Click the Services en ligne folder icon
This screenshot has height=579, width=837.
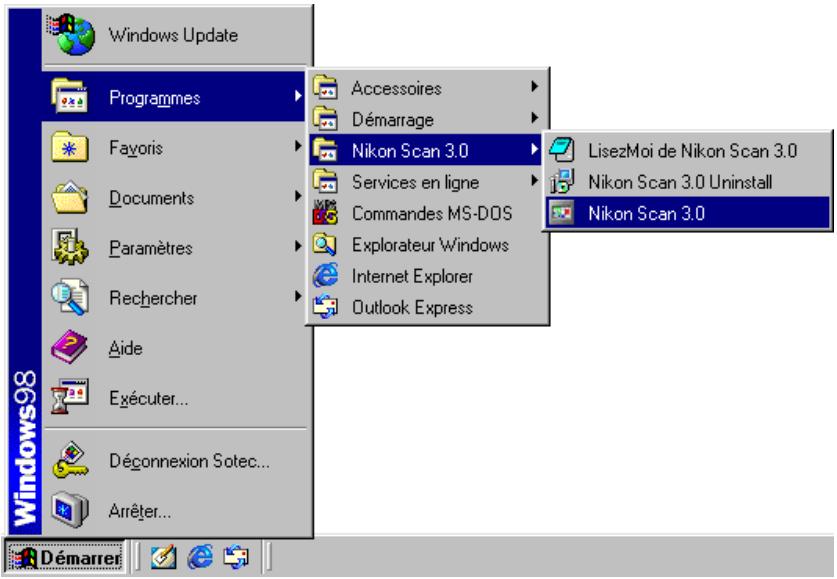[x=326, y=181]
